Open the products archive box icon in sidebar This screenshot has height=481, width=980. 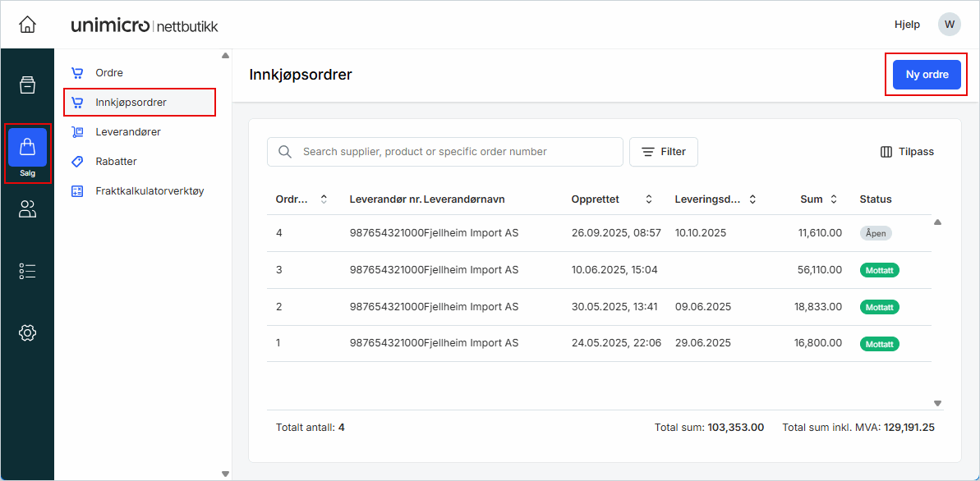click(x=27, y=85)
